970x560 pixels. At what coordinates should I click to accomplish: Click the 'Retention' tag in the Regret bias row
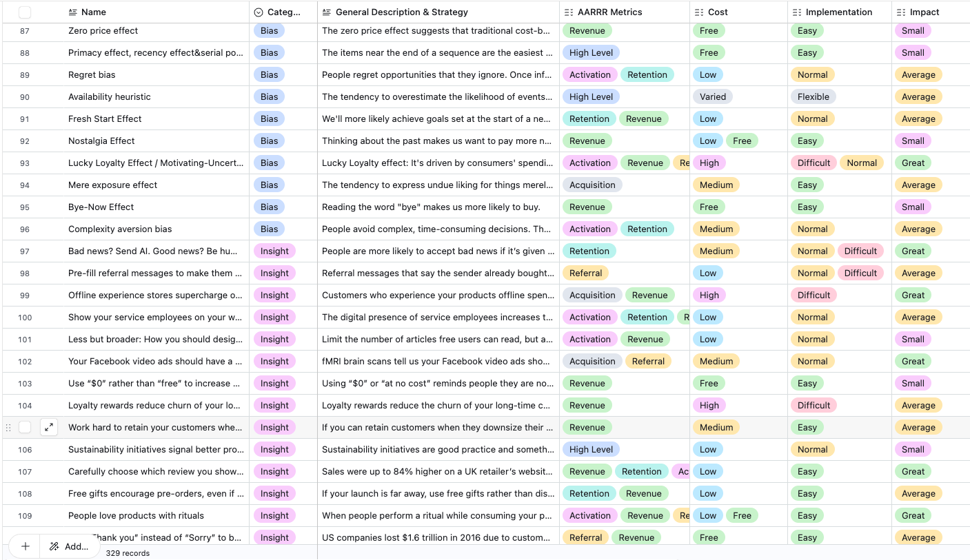pos(647,74)
